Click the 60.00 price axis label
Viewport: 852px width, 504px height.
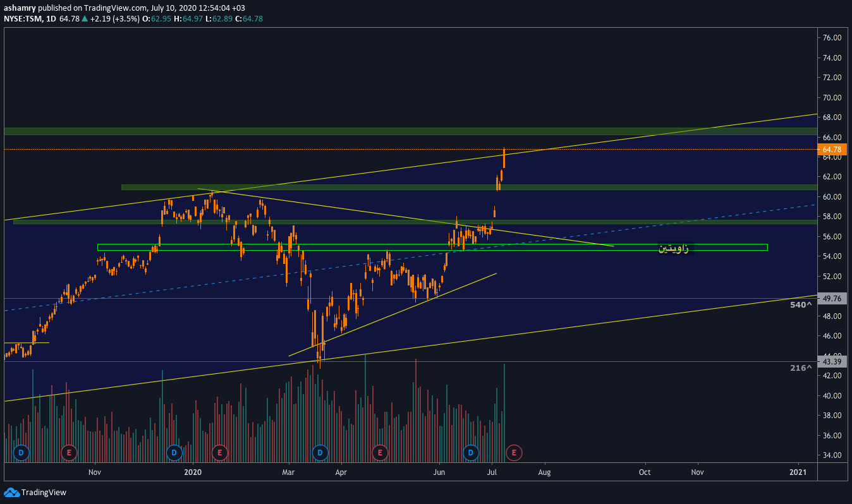point(832,197)
